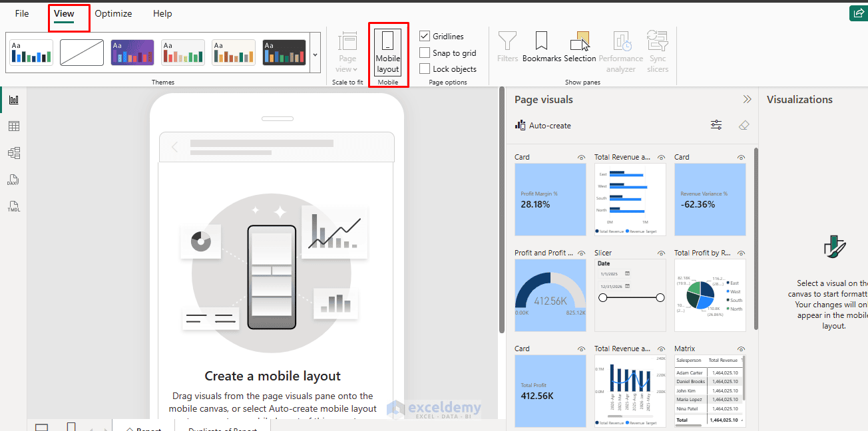Click the eraser icon in Page visuals

pos(744,125)
